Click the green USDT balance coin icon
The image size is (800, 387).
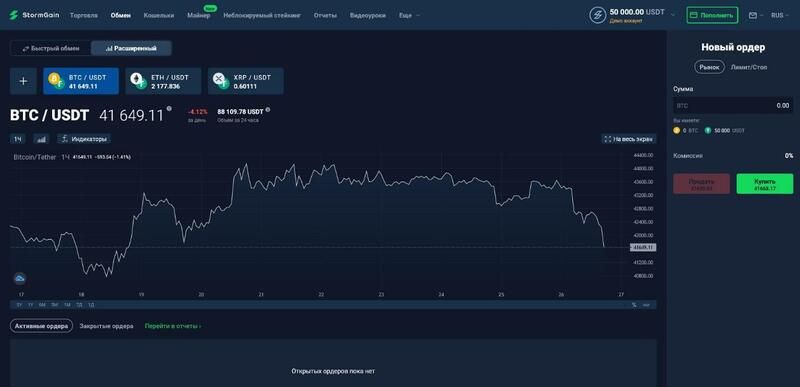(x=708, y=131)
